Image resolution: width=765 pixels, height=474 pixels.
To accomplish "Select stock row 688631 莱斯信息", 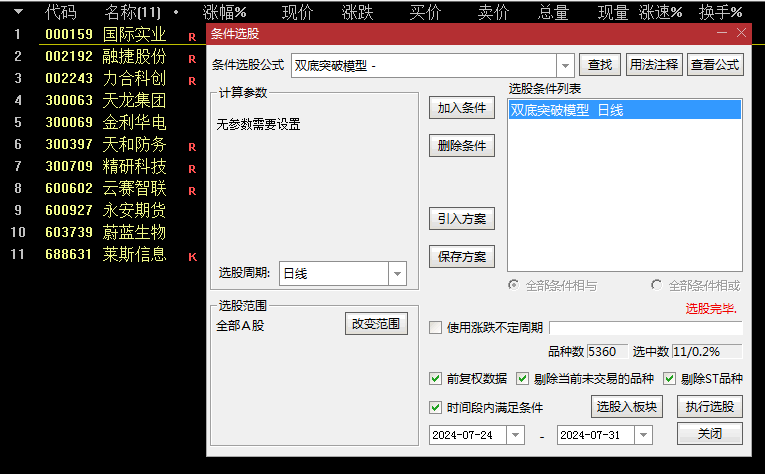I will (x=105, y=255).
